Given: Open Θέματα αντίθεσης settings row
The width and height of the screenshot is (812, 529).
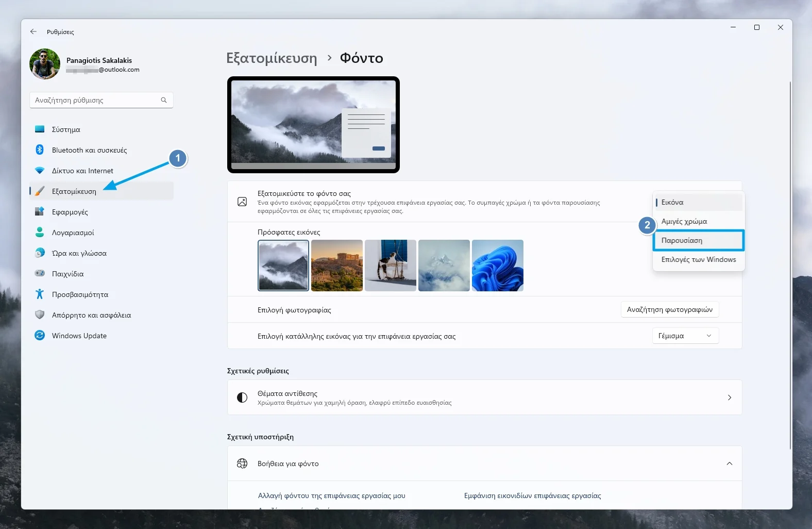Looking at the screenshot, I should [x=484, y=398].
